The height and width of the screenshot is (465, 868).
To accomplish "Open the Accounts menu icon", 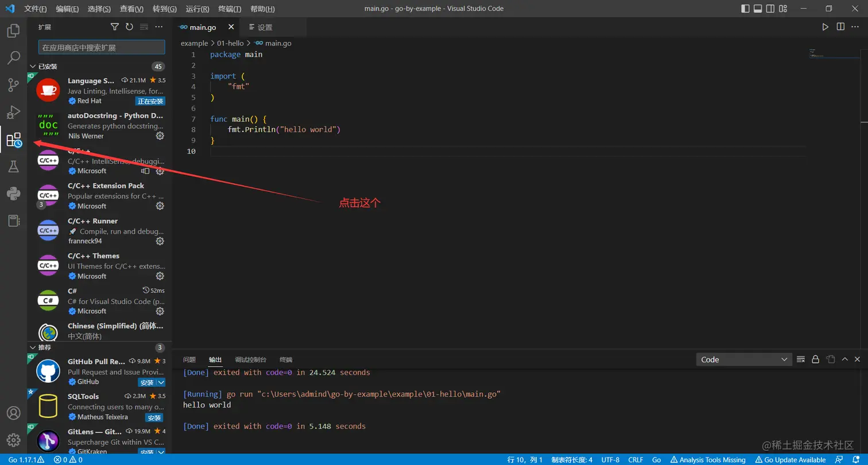I will click(x=14, y=413).
